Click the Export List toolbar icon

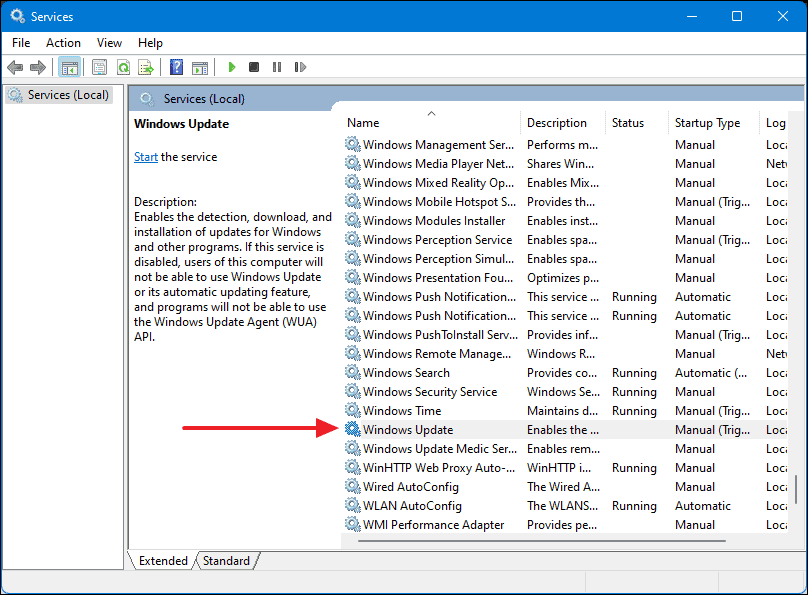click(x=146, y=67)
